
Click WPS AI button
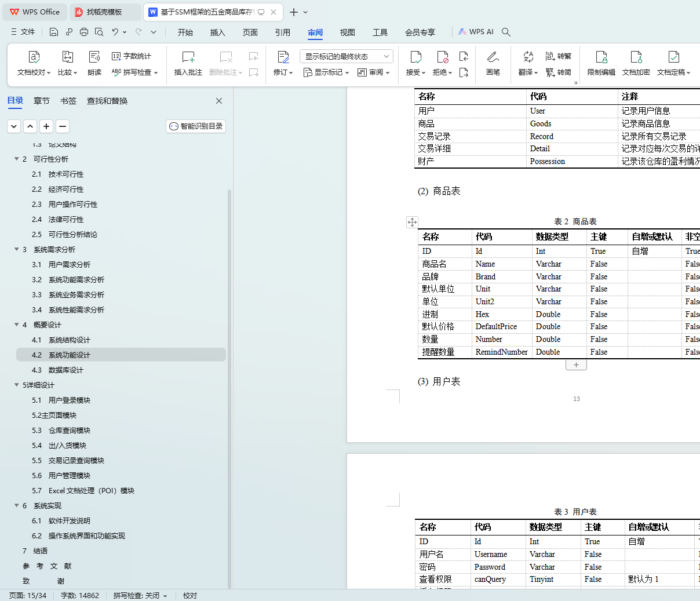click(x=476, y=32)
